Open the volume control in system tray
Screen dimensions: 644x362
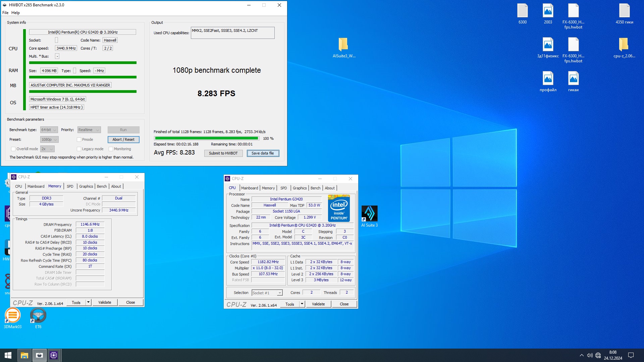590,355
